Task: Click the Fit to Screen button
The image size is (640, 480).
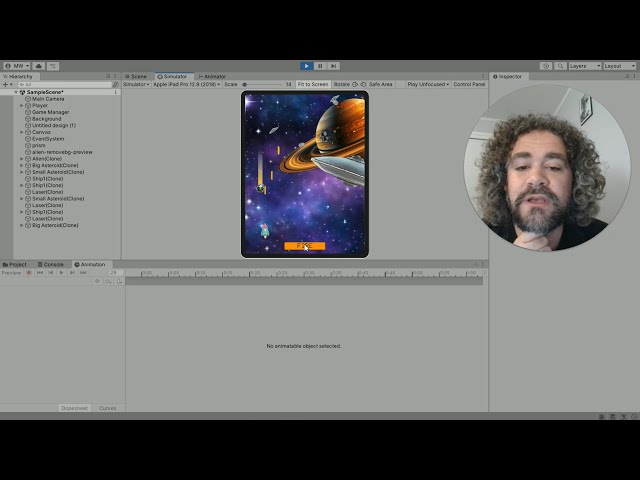Action: click(313, 84)
